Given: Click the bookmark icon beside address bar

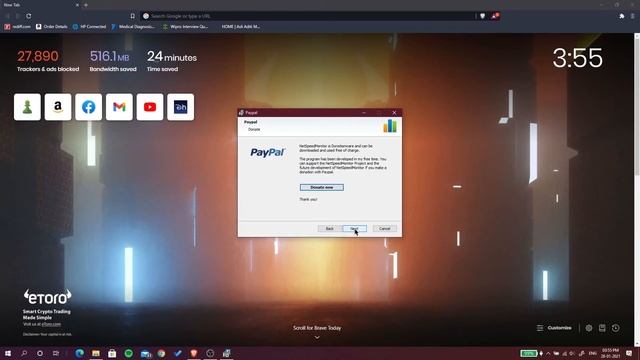Looking at the screenshot, I should (133, 16).
